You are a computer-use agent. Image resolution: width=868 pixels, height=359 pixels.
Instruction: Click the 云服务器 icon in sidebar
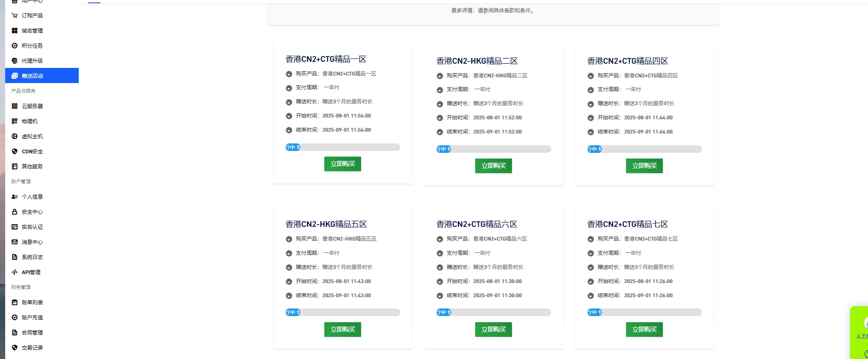pos(15,106)
